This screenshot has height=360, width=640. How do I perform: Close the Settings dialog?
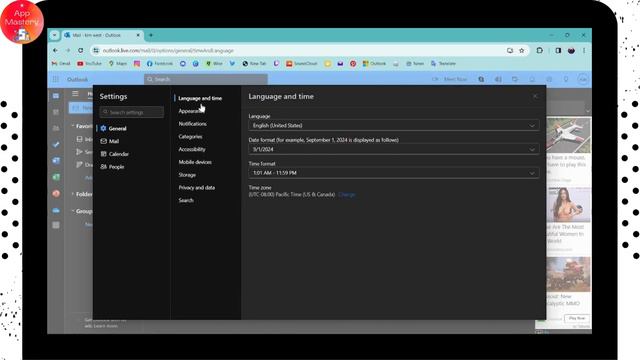pos(535,96)
